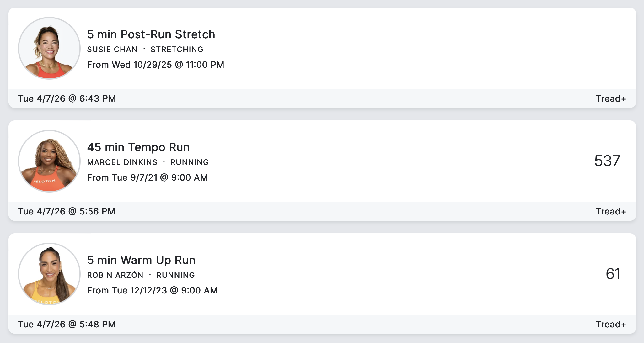Open the 5 min Warm Up Run workout
This screenshot has width=644, height=343.
point(141,260)
